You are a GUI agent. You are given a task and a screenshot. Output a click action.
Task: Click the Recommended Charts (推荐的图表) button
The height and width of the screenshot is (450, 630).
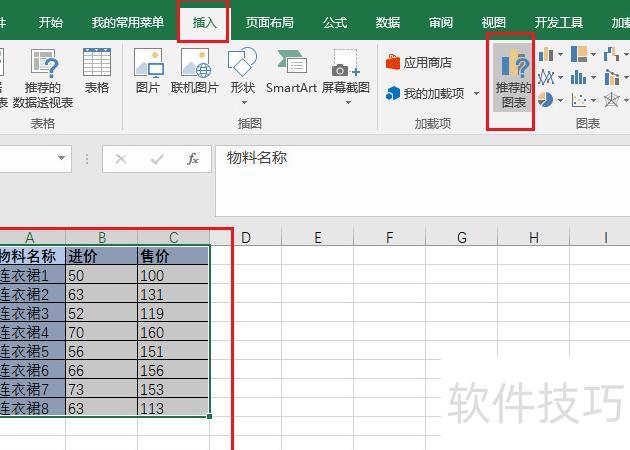[511, 80]
